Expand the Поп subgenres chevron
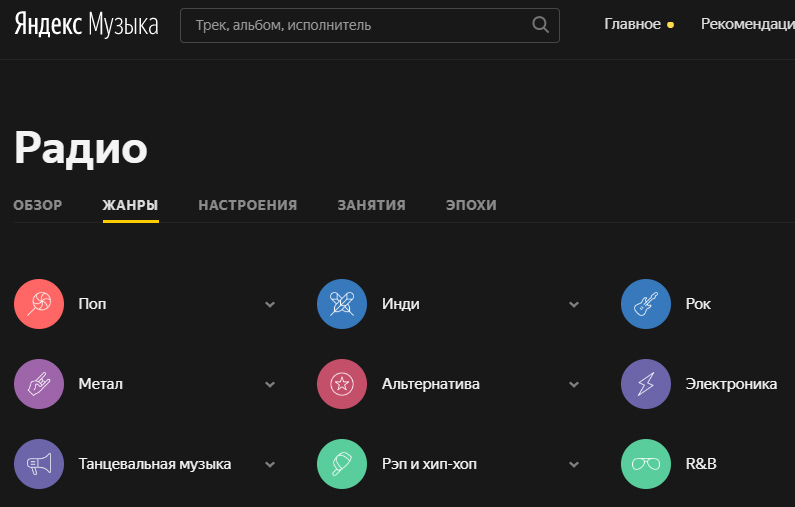The height and width of the screenshot is (507, 795). point(270,304)
